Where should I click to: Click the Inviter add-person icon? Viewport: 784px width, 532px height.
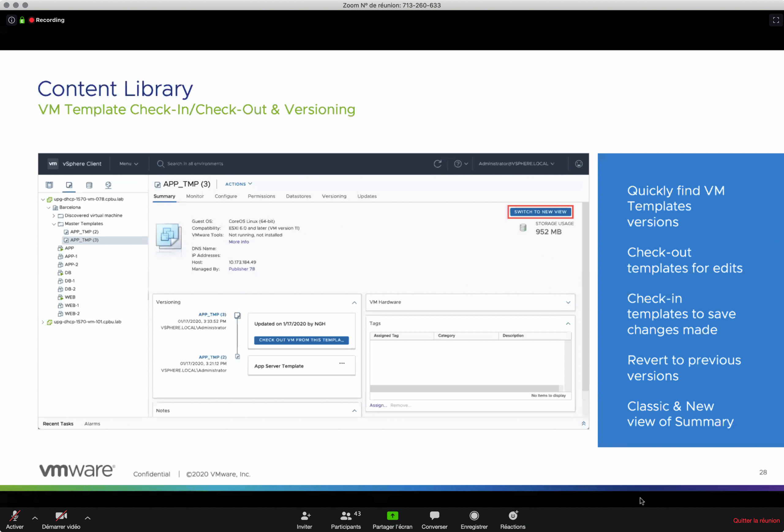(x=305, y=515)
